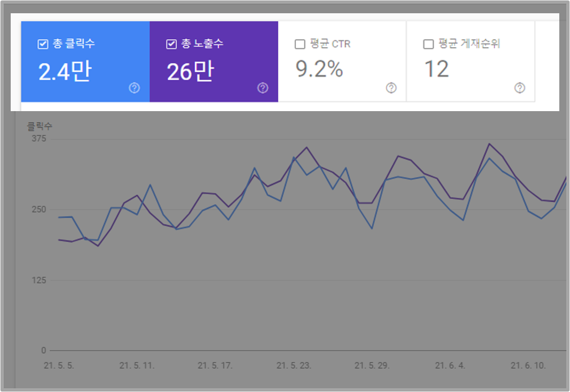Uncheck the 총 노출수 checkbox
The image size is (570, 392).
tap(171, 43)
